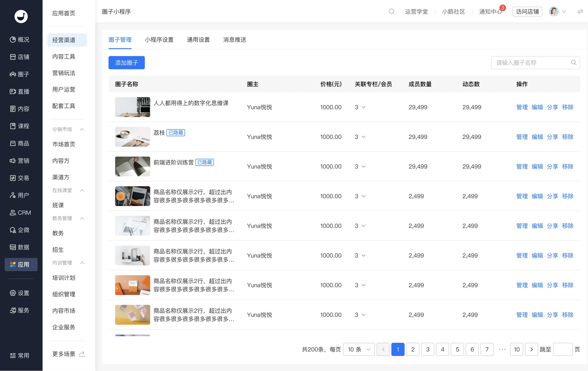Open the 通用设置 tab

(x=198, y=40)
